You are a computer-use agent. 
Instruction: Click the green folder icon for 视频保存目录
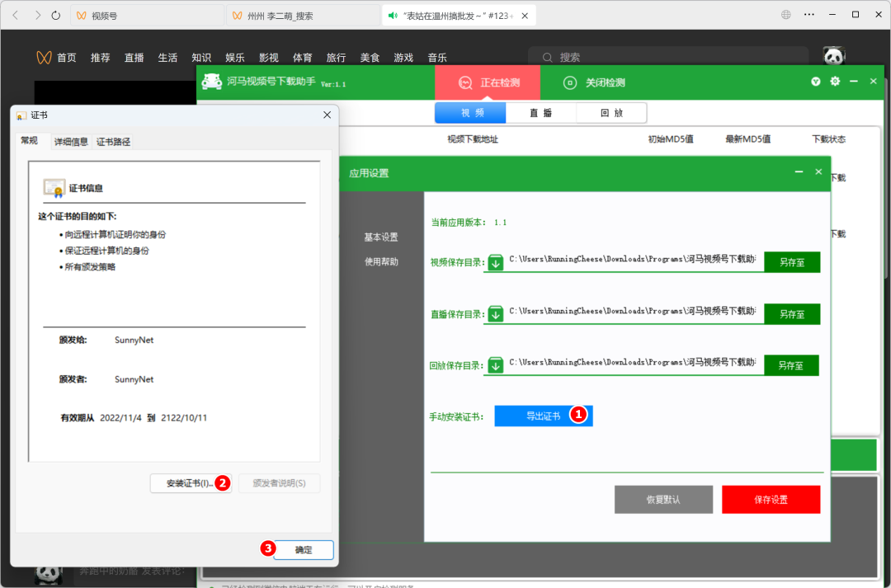coord(496,262)
